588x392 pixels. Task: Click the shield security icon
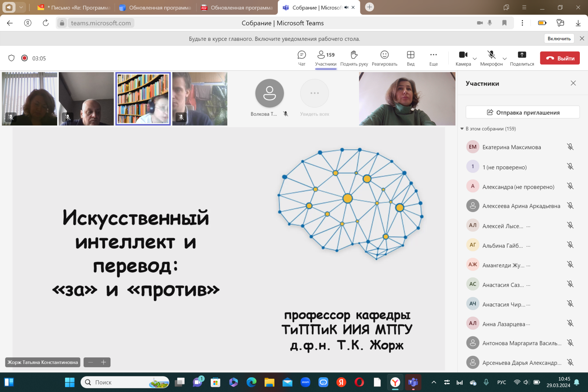click(11, 58)
